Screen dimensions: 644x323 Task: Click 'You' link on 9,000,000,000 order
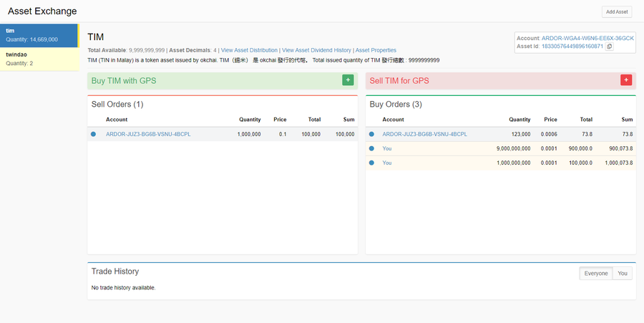387,148
